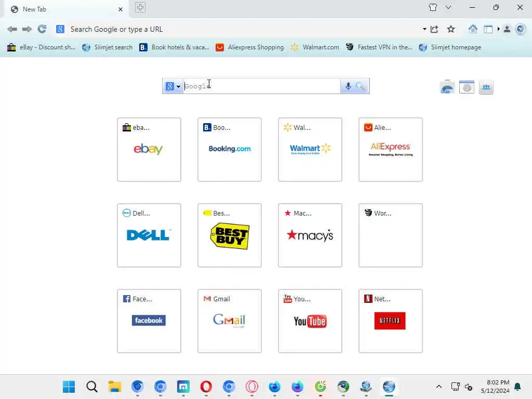Open clock showing 8:02 PM

pos(495,387)
